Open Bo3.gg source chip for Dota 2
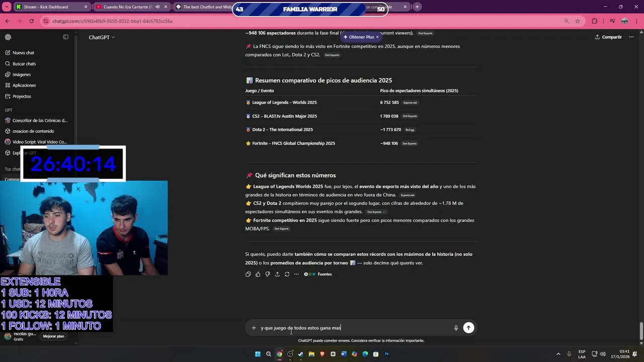 (x=410, y=130)
